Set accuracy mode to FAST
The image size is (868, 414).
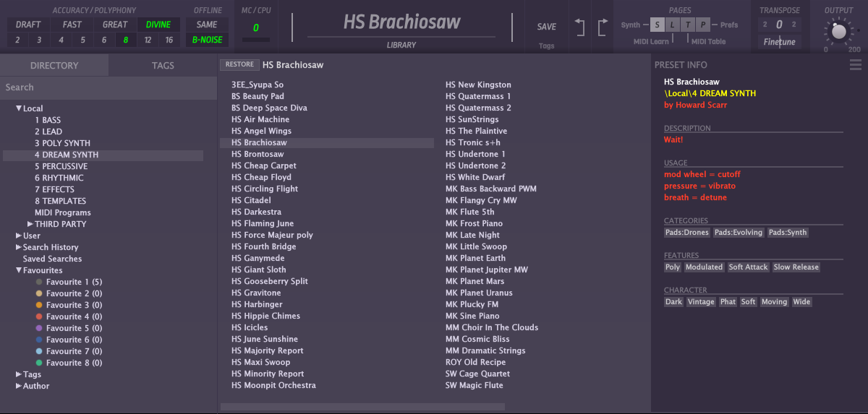[72, 25]
